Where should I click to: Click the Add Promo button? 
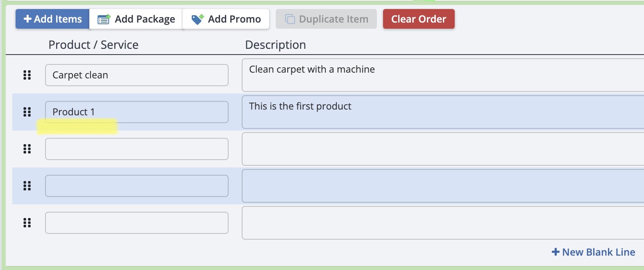click(x=226, y=19)
